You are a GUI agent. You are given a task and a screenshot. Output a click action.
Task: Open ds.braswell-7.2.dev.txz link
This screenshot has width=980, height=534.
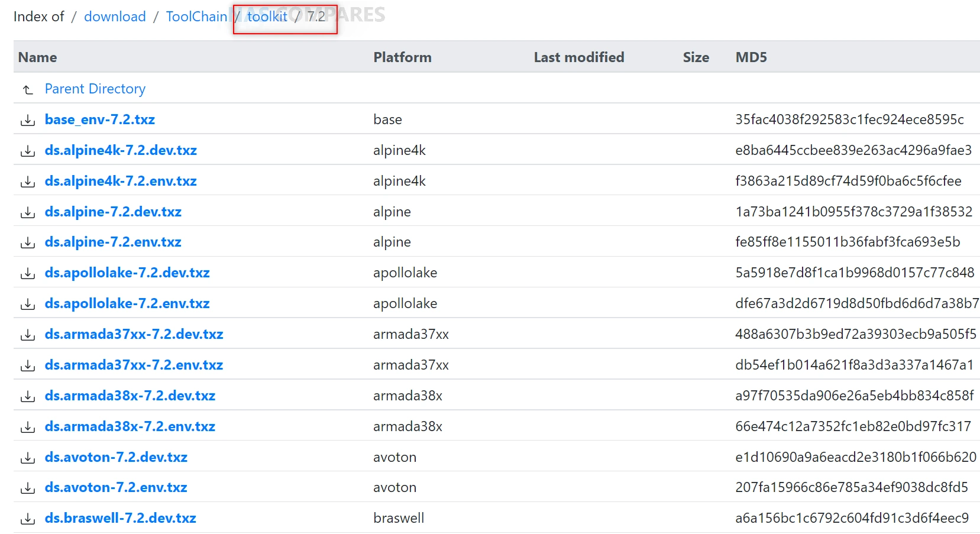[121, 518]
